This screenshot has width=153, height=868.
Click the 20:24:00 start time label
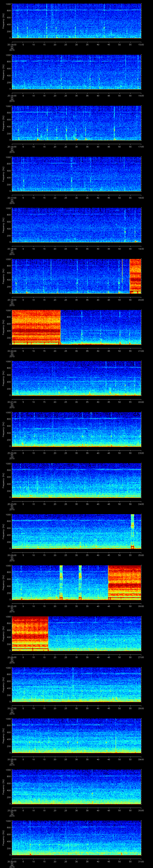click(12, 555)
